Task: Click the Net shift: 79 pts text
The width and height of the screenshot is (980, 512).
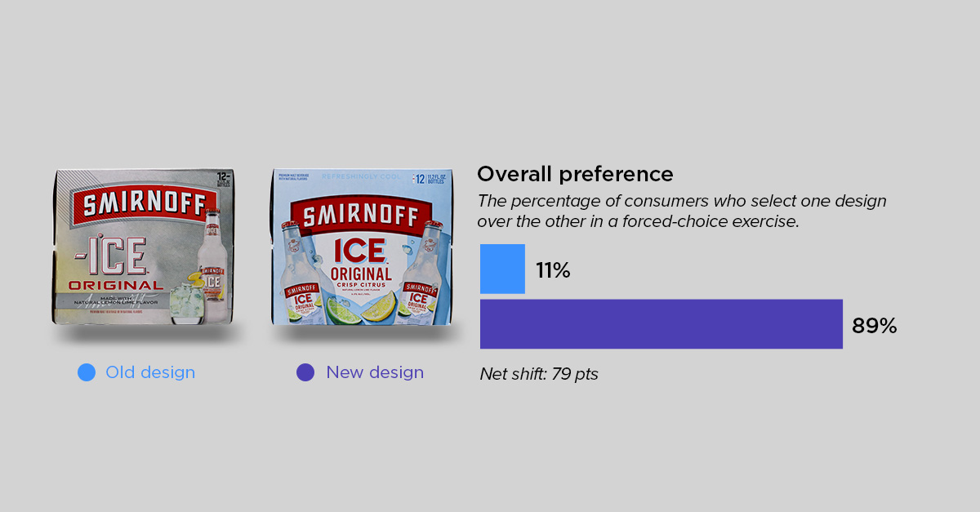Action: coord(539,375)
